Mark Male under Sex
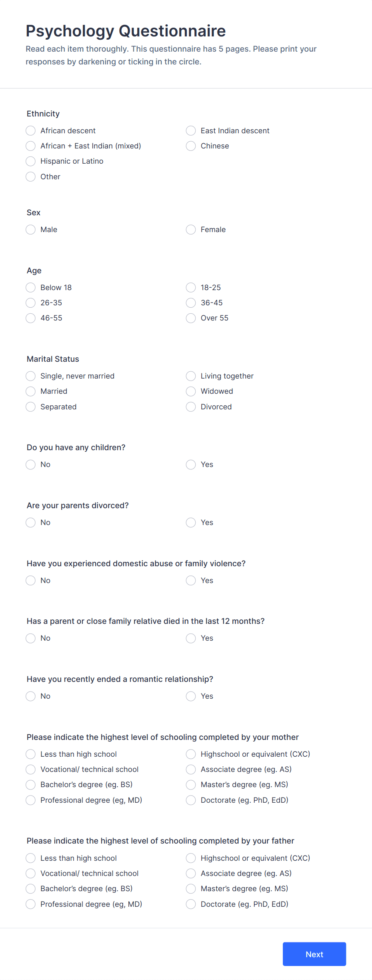Screen dimensions: 372x980 30,229
